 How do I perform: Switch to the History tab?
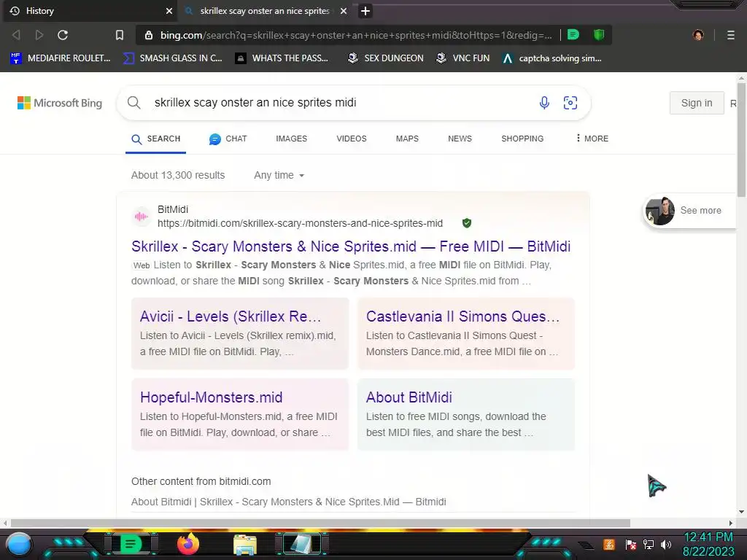[x=88, y=11]
